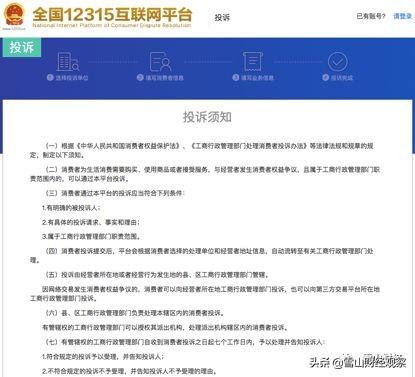
Task: Click step 4 number badge
Action: click(325, 78)
